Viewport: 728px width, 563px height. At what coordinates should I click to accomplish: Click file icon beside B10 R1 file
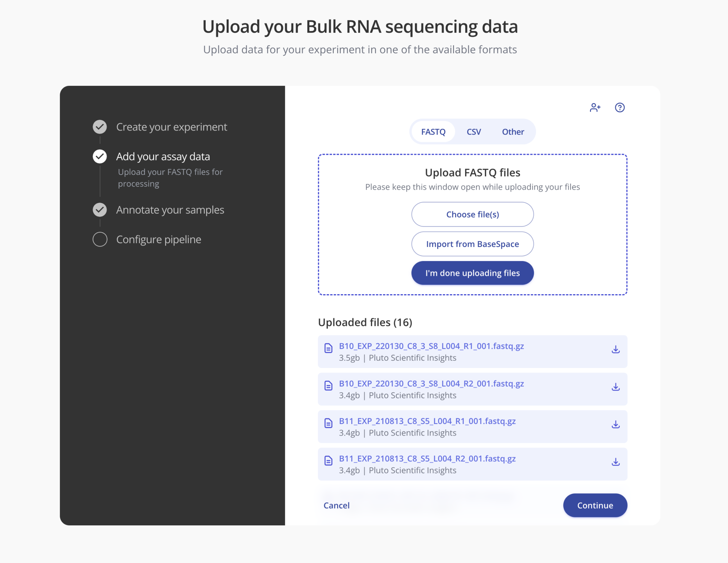[328, 348]
